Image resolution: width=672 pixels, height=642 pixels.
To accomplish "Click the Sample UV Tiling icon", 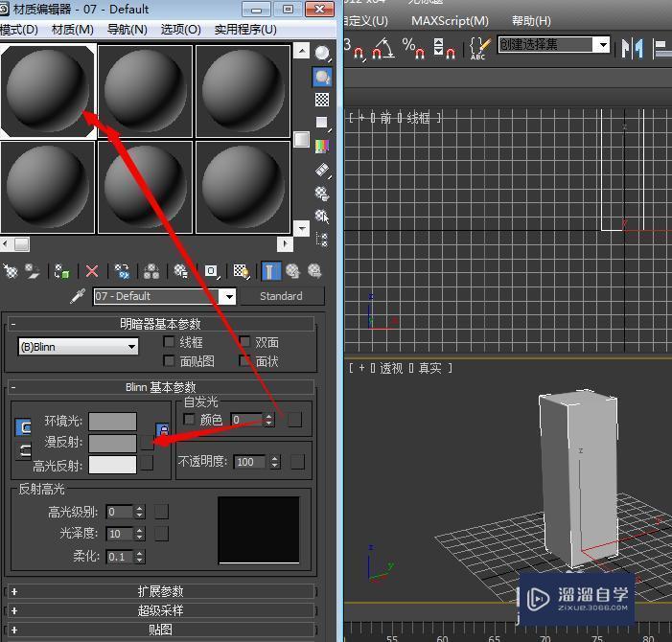I will point(322,123).
